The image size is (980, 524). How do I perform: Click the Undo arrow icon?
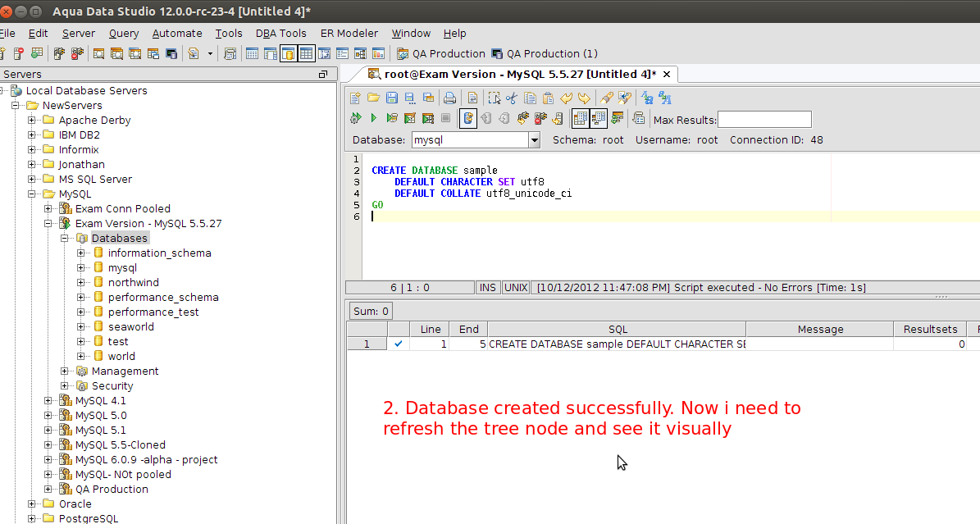click(x=566, y=98)
